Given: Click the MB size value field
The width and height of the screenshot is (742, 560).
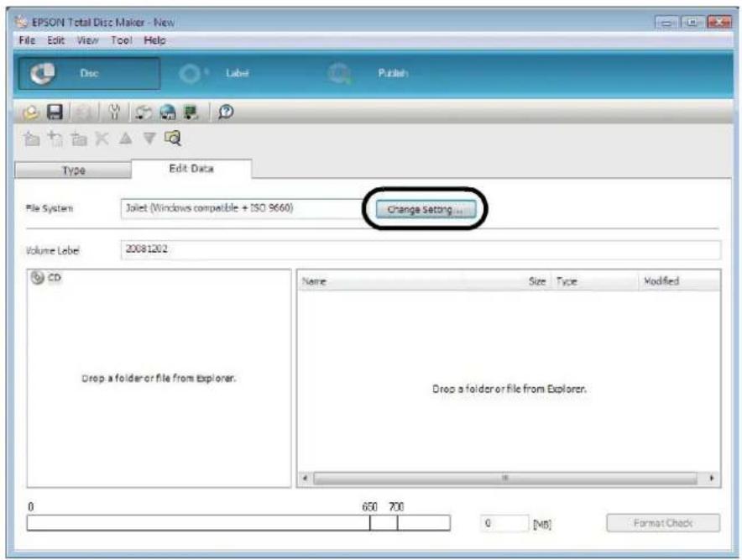Looking at the screenshot, I should (x=504, y=524).
